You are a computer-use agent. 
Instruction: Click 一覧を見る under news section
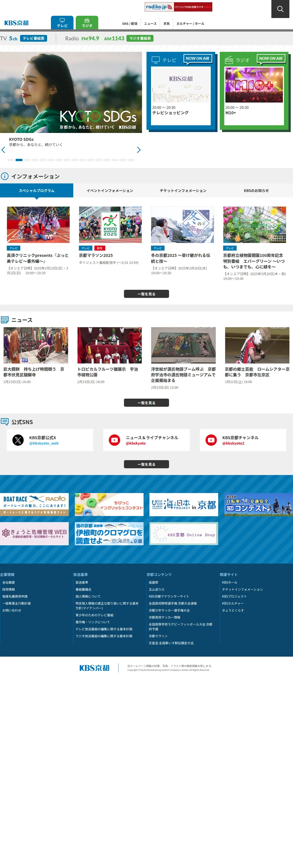pos(146,403)
